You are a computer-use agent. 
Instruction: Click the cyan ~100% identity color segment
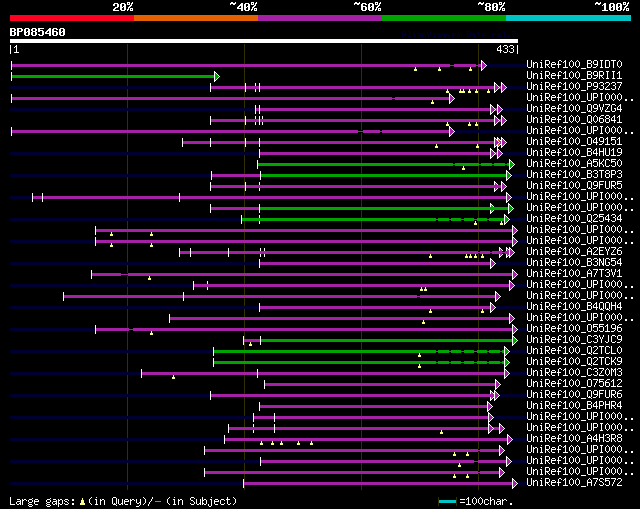pos(569,18)
